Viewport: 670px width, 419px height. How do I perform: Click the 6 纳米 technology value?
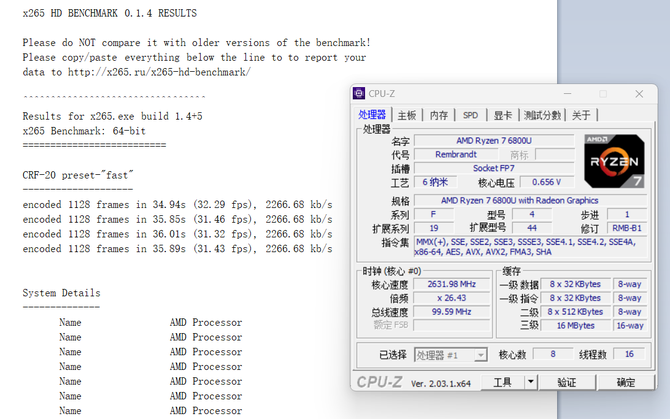point(435,182)
